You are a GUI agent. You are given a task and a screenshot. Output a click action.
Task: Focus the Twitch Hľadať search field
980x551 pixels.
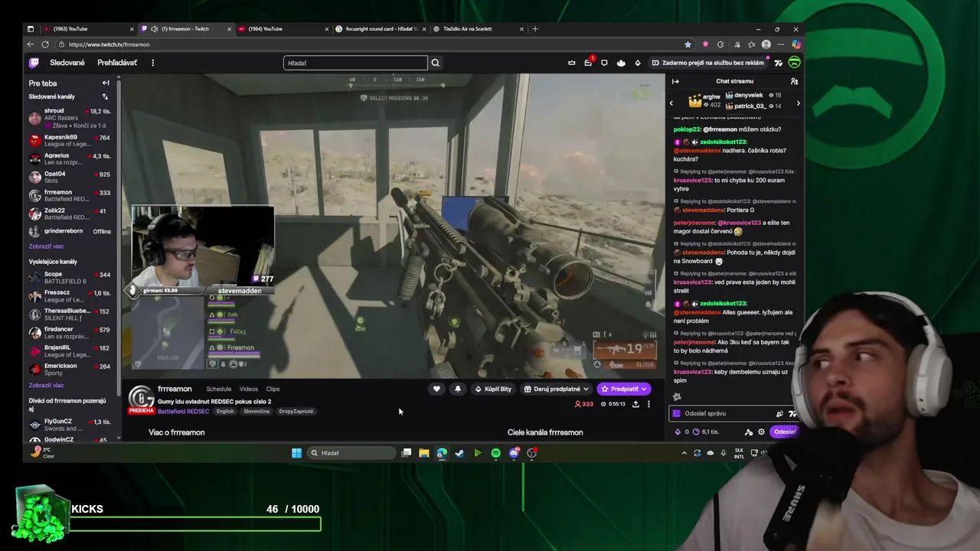click(355, 63)
